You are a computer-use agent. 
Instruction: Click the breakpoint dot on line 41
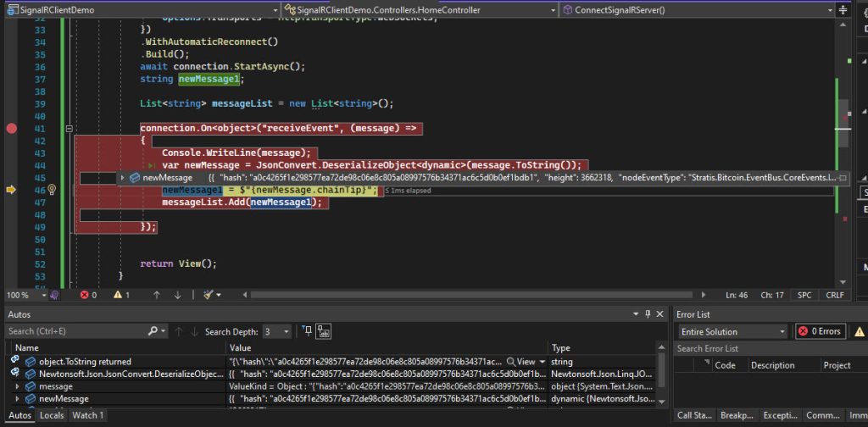pos(11,129)
